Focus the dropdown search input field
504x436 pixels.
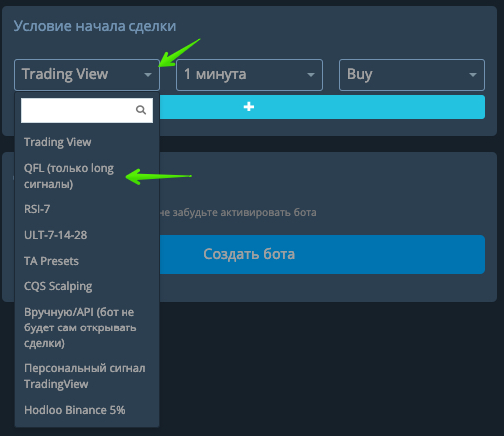tap(87, 110)
